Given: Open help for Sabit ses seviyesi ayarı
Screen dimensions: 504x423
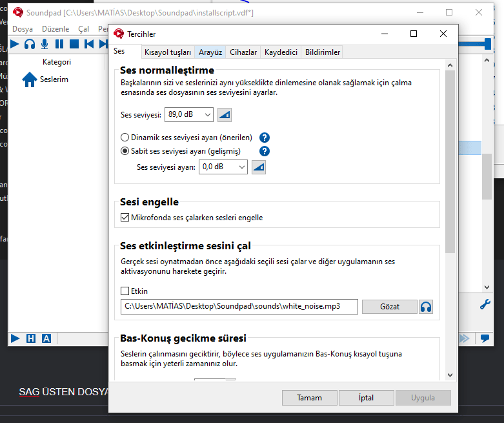Looking at the screenshot, I should pos(264,151).
